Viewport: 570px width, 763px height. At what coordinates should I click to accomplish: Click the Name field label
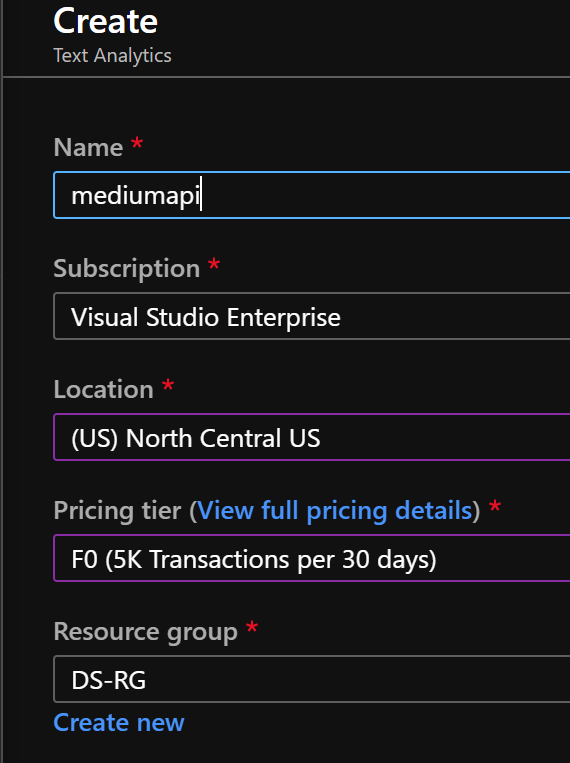click(88, 147)
